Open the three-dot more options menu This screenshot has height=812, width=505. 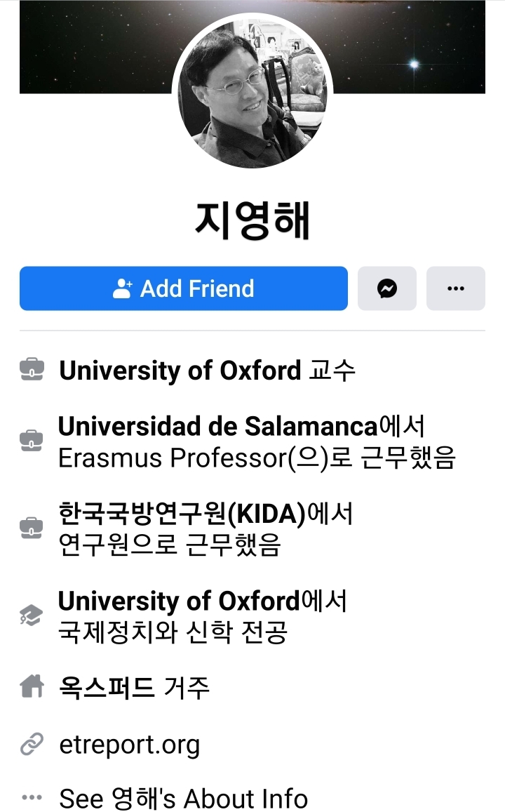pos(456,288)
